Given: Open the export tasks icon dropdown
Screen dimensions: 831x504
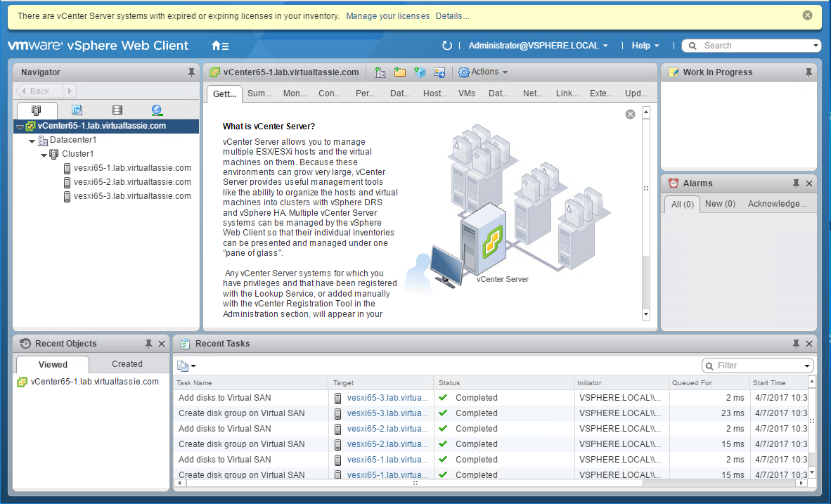Looking at the screenshot, I should point(186,366).
